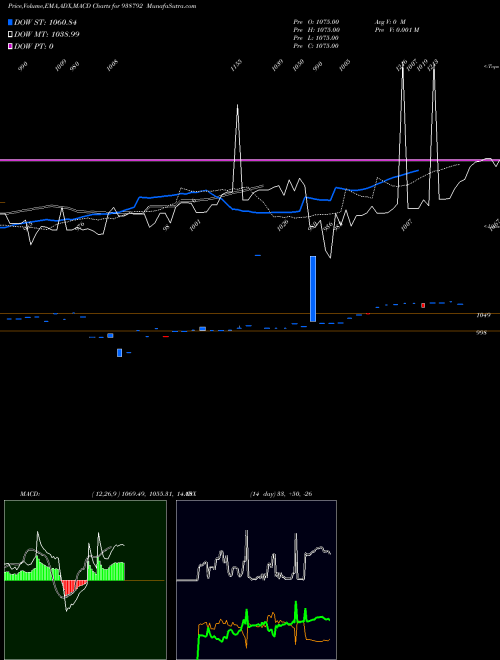Image resolution: width=500 pixels, height=660 pixels.
Task: Click the 'Pre H: 1075.00' high value
Action: click(x=316, y=30)
